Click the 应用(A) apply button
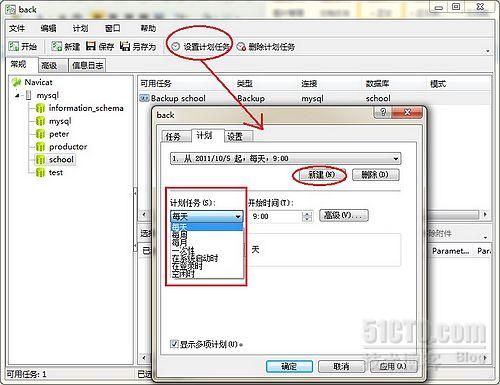The width and height of the screenshot is (500, 385). tap(394, 366)
